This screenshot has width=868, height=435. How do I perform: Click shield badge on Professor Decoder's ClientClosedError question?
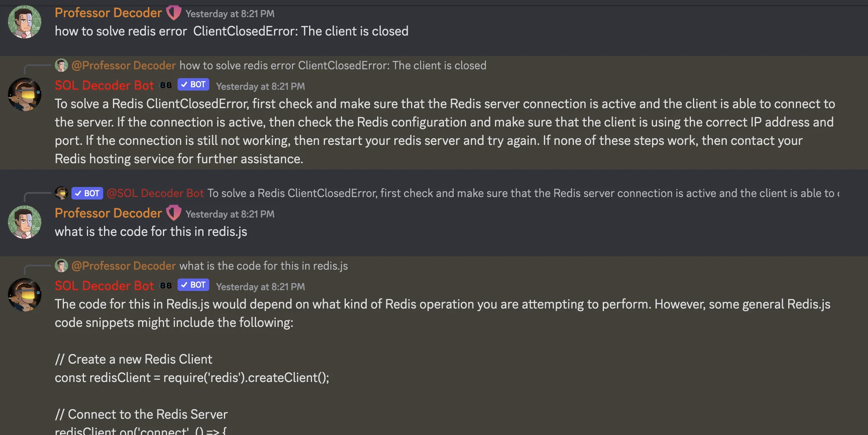click(x=174, y=13)
